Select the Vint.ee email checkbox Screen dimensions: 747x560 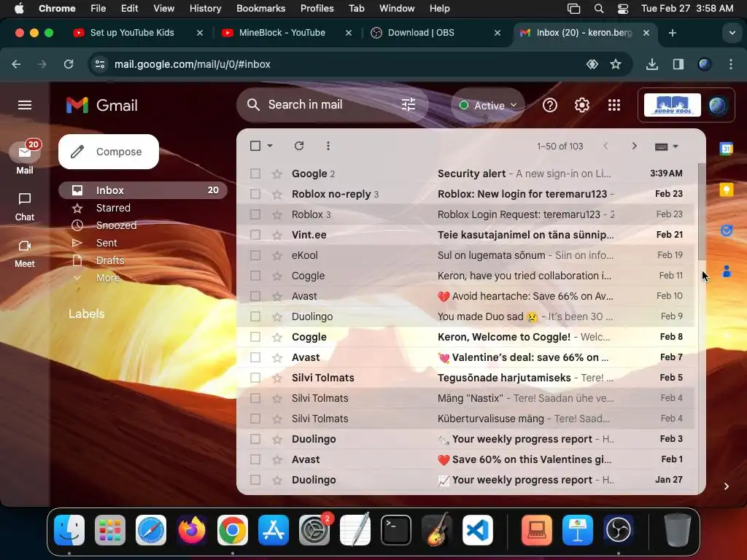[255, 235]
